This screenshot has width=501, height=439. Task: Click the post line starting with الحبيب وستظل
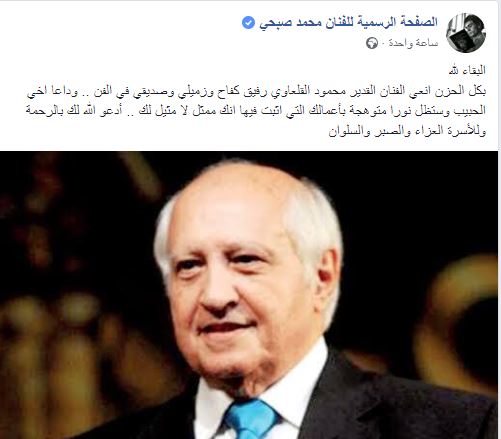pos(256,111)
